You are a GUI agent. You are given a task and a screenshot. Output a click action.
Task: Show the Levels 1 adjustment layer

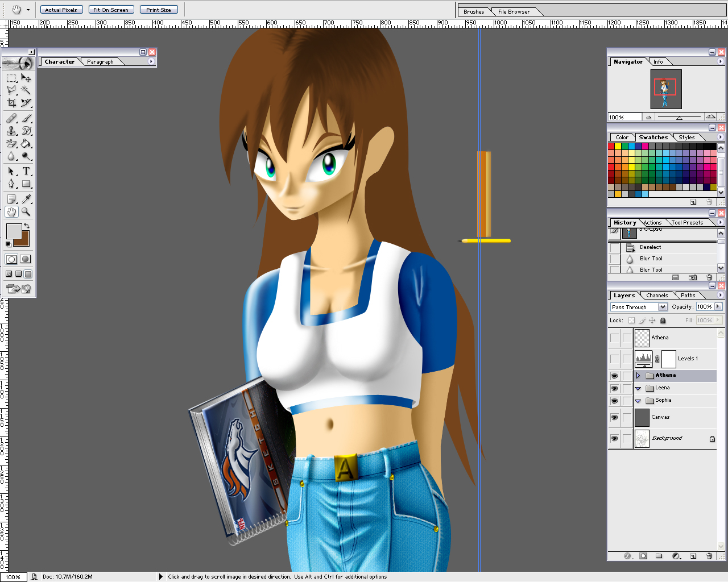point(614,359)
